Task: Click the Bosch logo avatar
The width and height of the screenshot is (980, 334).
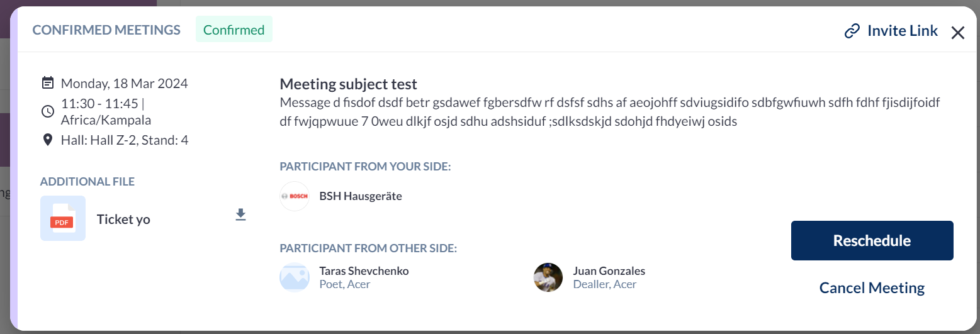Action: click(295, 196)
